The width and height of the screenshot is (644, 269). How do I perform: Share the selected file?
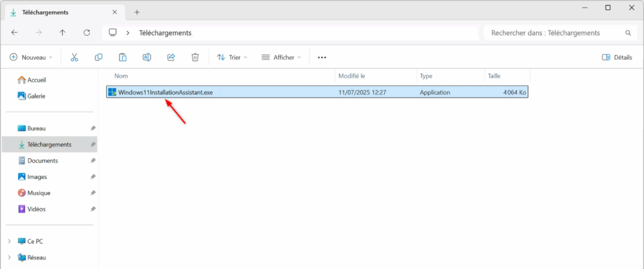point(171,57)
